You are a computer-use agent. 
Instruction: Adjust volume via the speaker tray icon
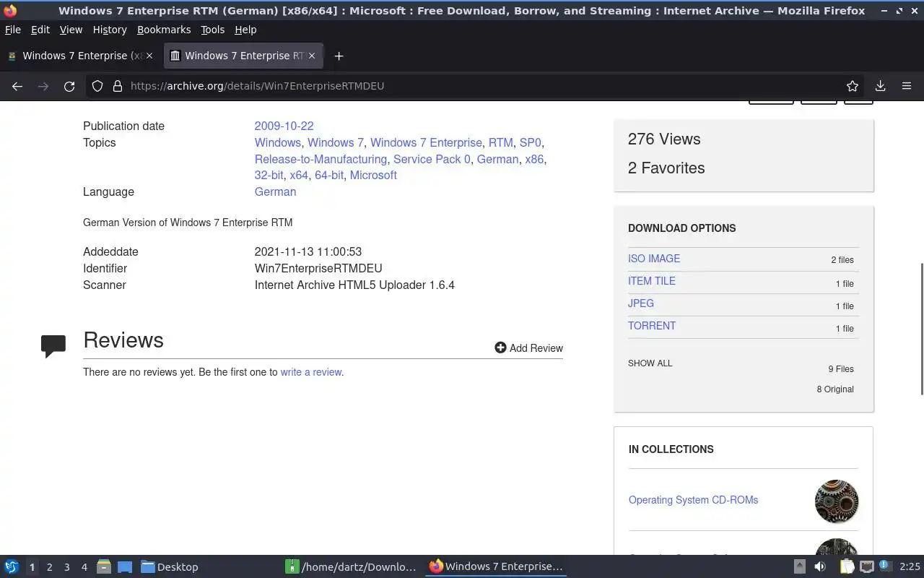pos(820,566)
